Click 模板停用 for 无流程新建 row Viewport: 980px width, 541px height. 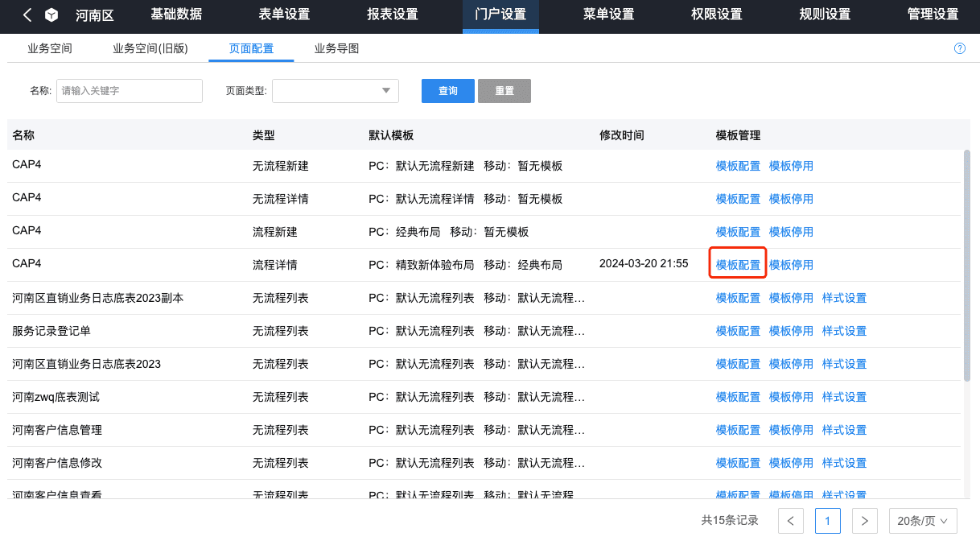click(791, 166)
